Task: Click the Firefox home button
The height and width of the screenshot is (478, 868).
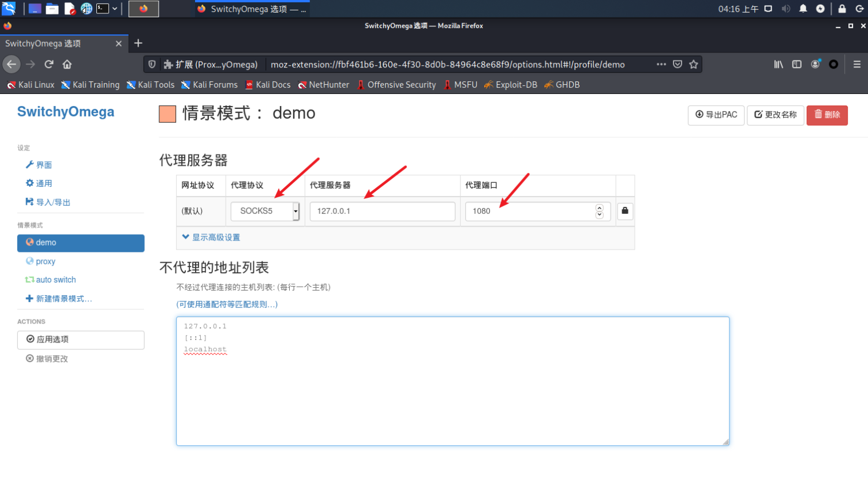Action: (67, 64)
